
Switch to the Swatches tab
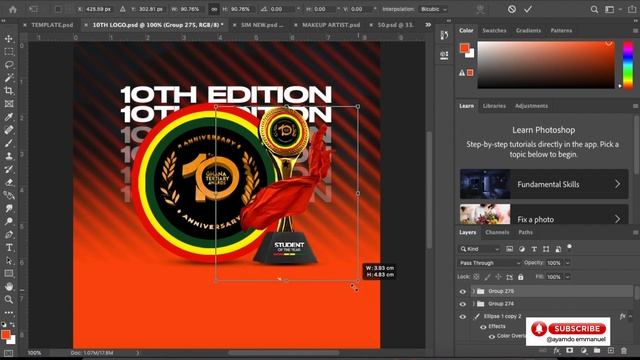[x=494, y=31]
